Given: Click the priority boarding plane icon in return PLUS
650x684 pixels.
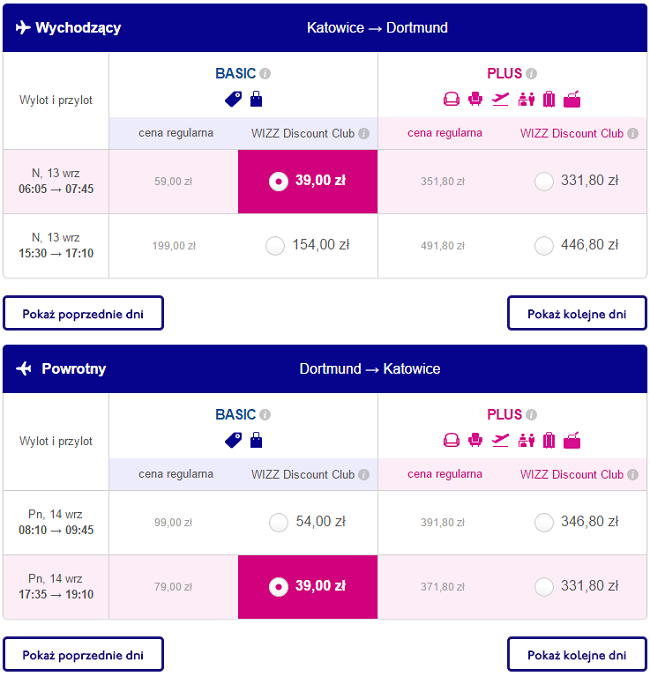Looking at the screenshot, I should coord(500,441).
